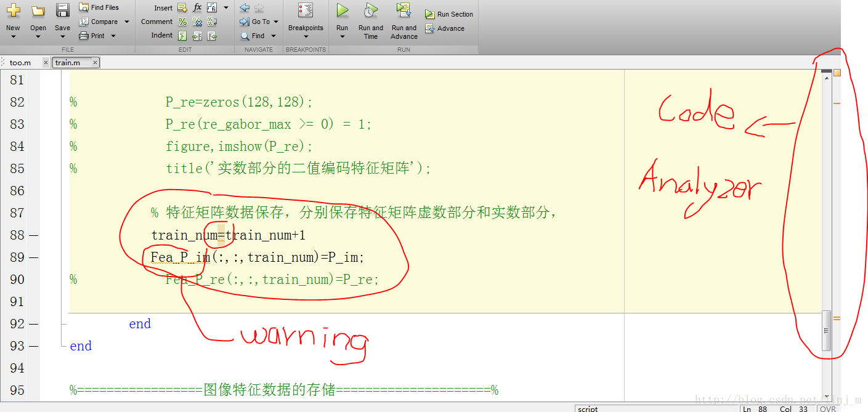Click the Save disk icon

click(62, 10)
